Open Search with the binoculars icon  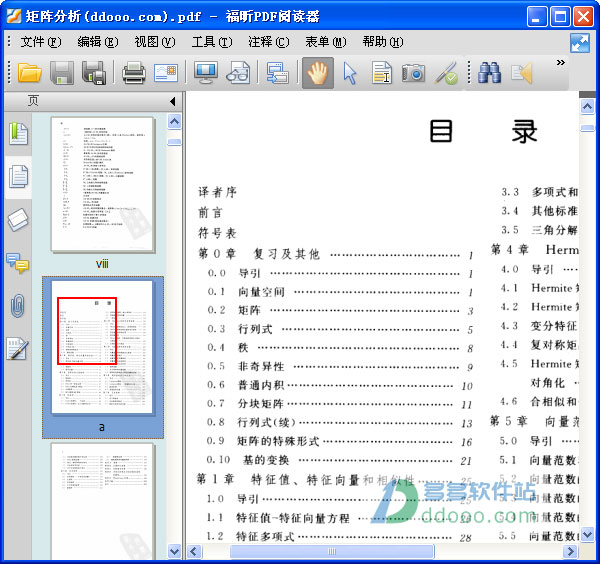(x=489, y=73)
